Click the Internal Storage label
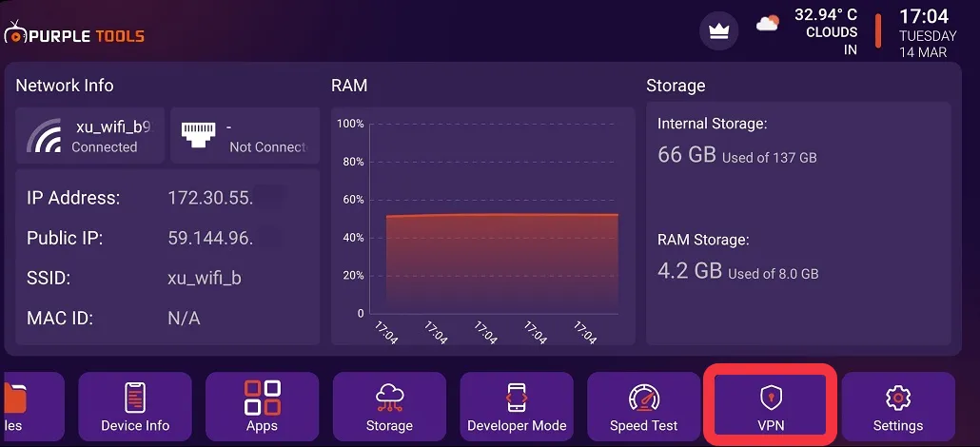The width and height of the screenshot is (980, 447). click(x=712, y=124)
